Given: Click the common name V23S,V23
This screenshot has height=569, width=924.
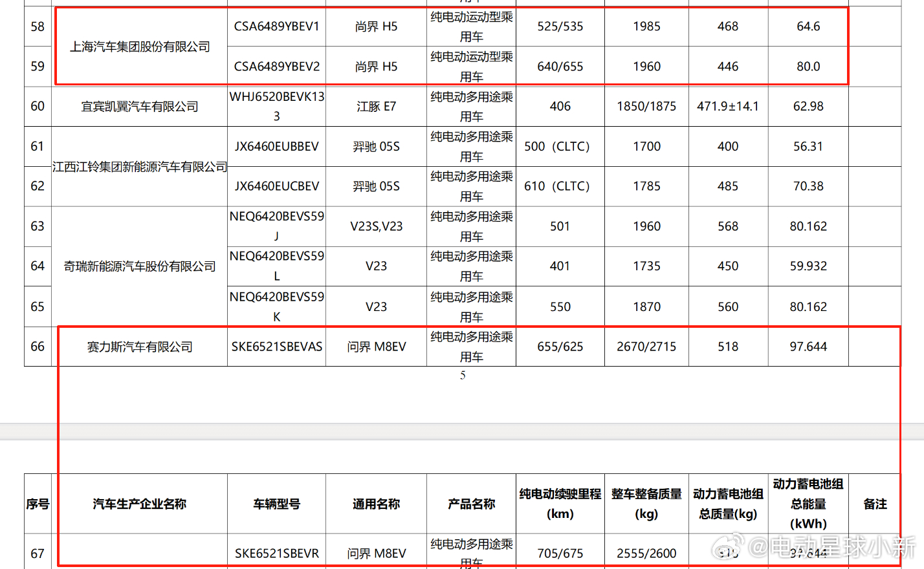Looking at the screenshot, I should (x=376, y=226).
